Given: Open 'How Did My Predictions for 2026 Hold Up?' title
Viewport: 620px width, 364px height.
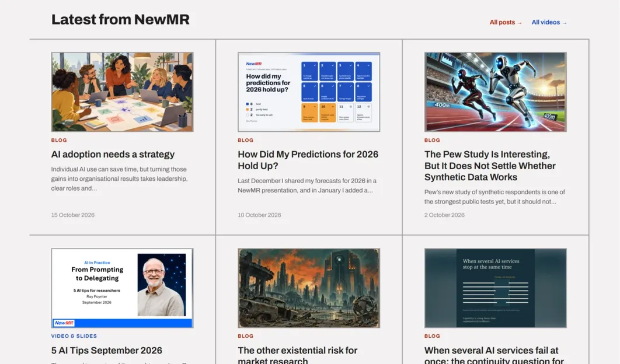Looking at the screenshot, I should pos(308,160).
